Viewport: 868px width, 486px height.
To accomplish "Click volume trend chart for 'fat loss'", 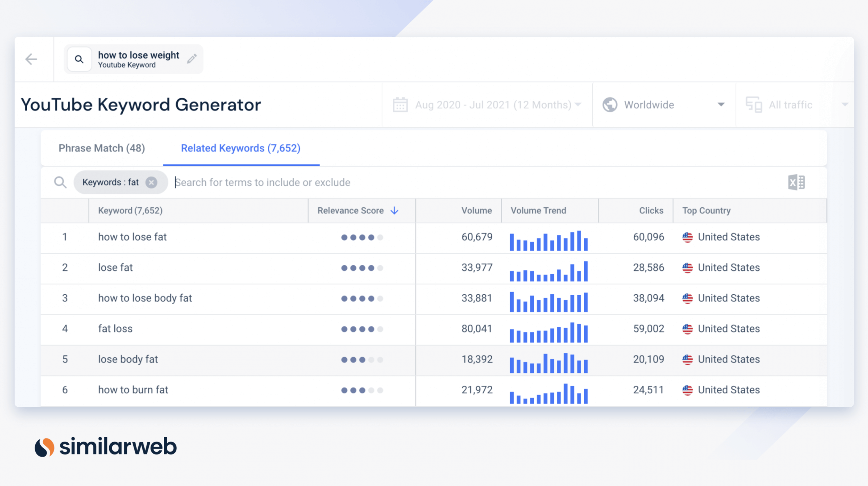I will pos(549,332).
